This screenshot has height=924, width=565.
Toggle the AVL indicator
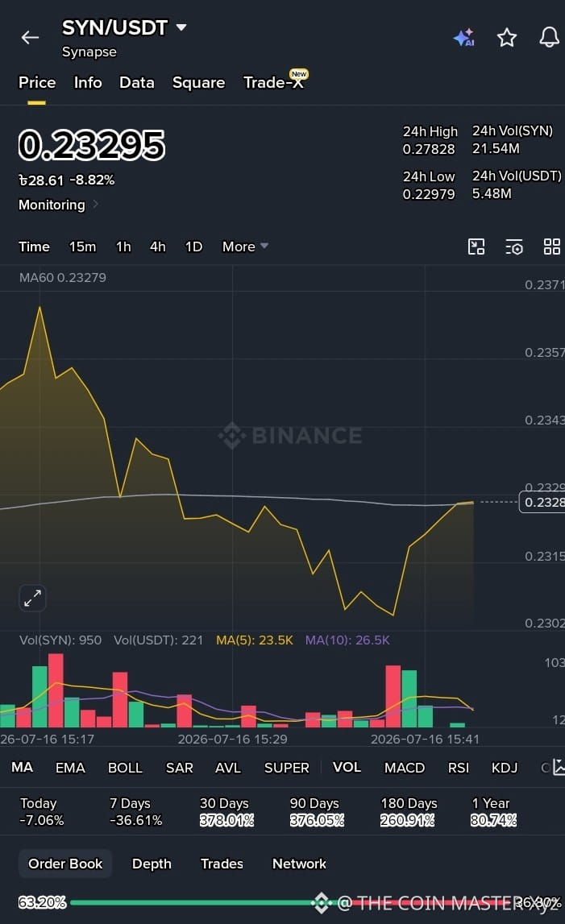tap(227, 768)
